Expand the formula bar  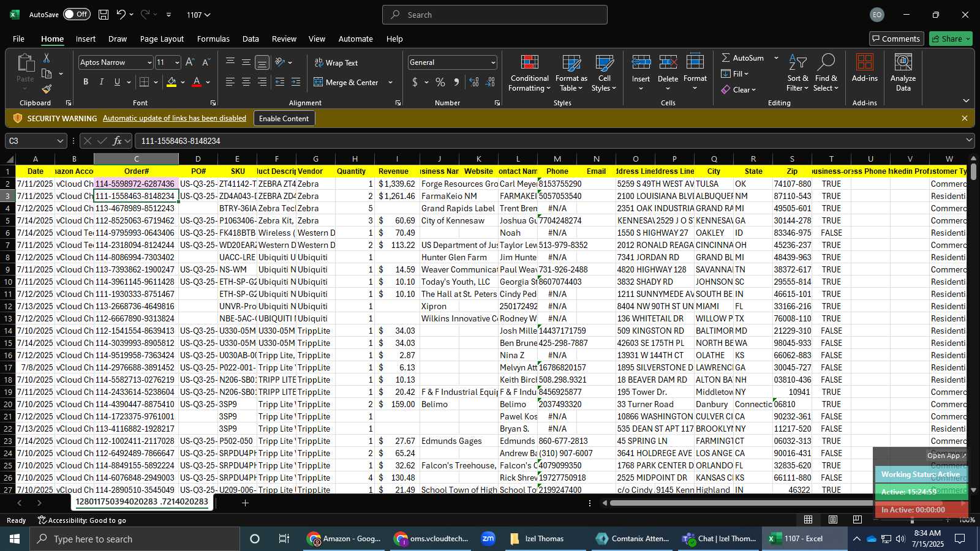tap(970, 141)
